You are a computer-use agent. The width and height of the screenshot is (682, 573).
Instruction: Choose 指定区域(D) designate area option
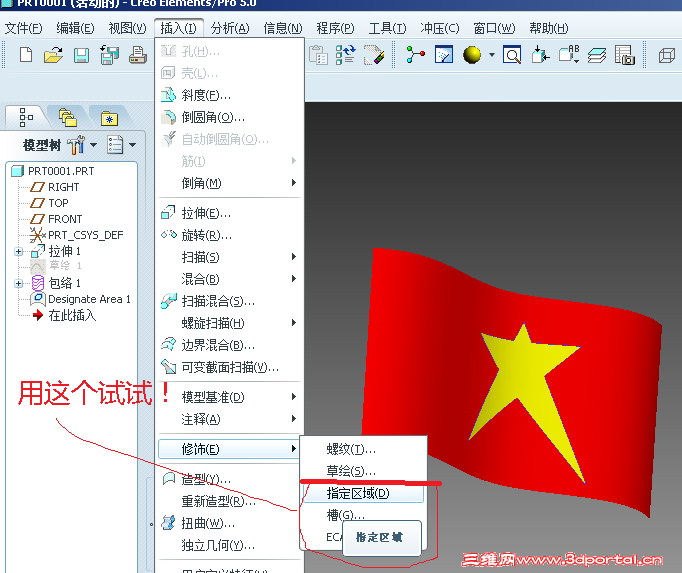(x=364, y=493)
